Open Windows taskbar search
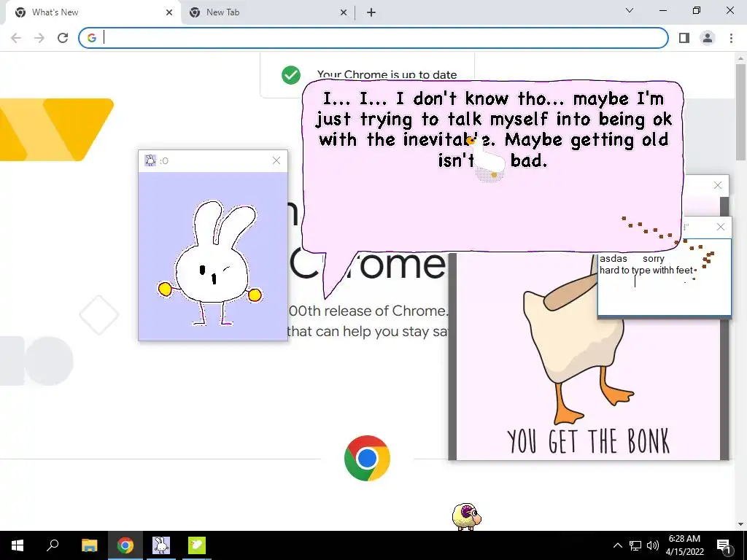Image resolution: width=747 pixels, height=560 pixels. click(53, 545)
